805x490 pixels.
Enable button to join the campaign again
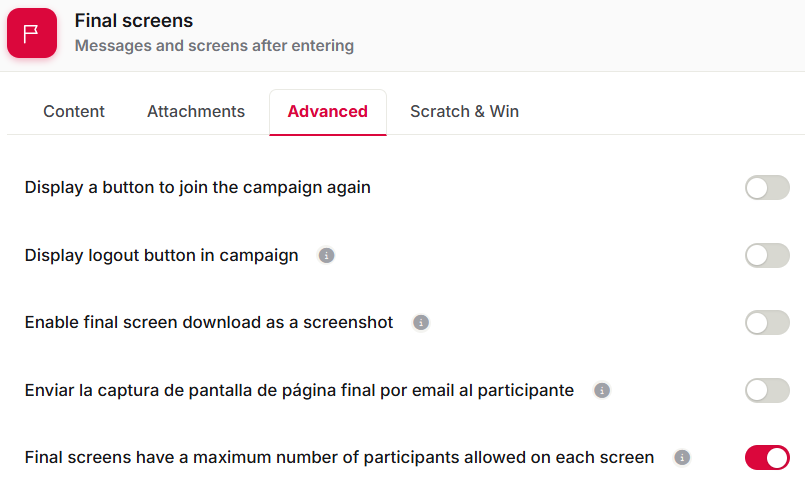click(767, 187)
